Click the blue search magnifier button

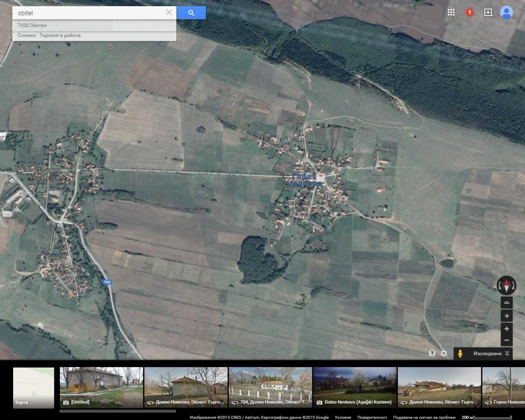(x=191, y=13)
